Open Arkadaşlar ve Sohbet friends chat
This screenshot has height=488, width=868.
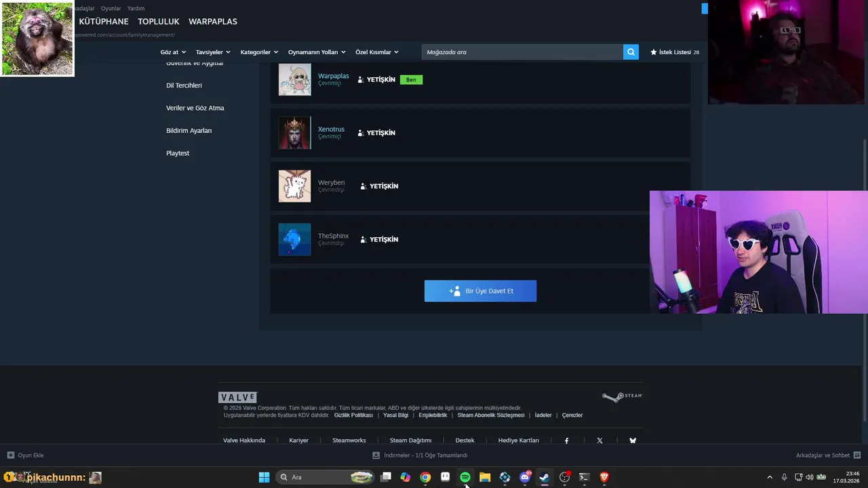coord(828,455)
